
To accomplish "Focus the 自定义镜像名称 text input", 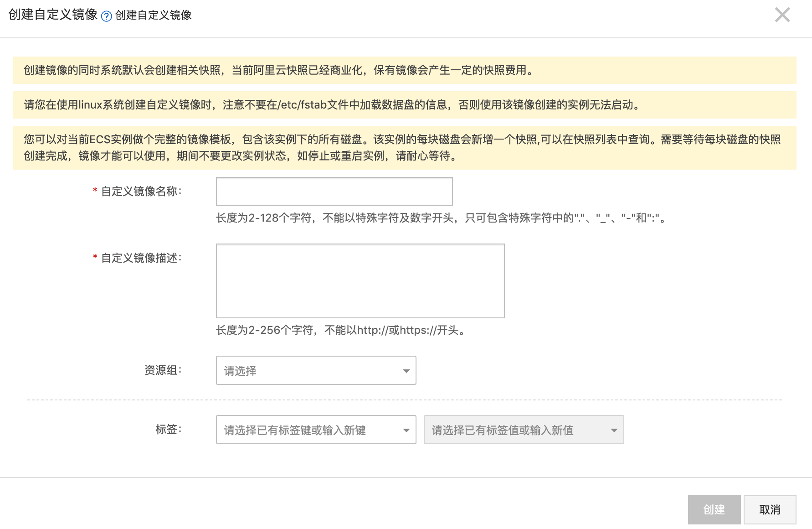I will click(334, 192).
